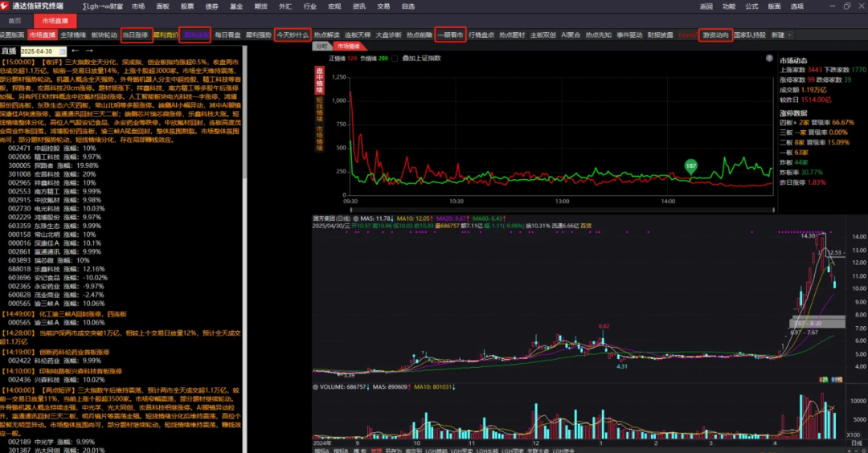Image resolution: width=868 pixels, height=453 pixels.
Task: Open the 热点题材 view
Action: (x=512, y=35)
